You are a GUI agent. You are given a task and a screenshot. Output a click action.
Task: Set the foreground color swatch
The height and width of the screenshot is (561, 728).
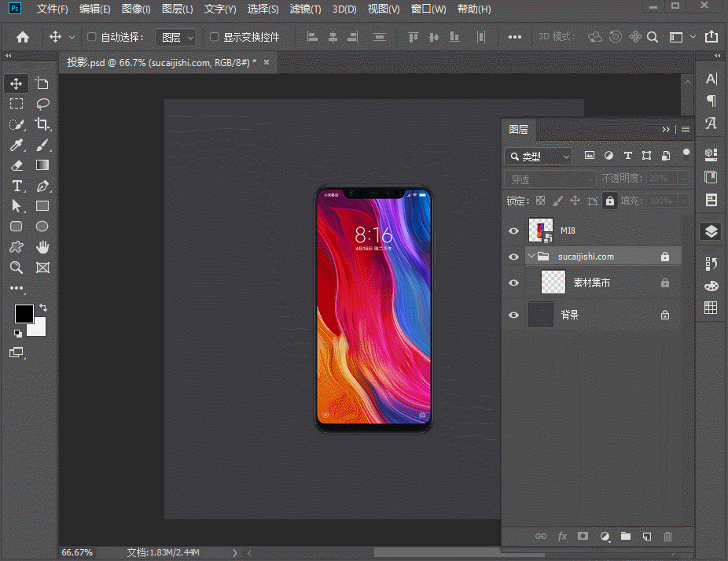tap(24, 314)
